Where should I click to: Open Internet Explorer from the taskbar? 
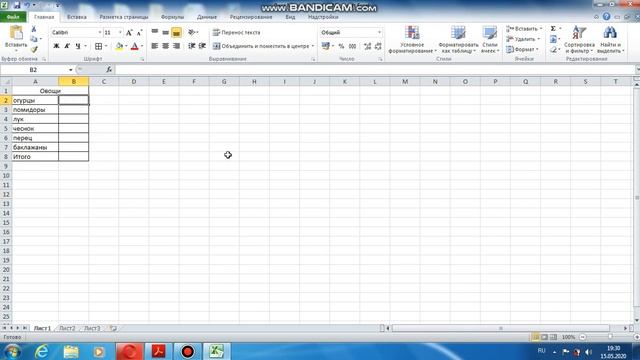tap(42, 351)
